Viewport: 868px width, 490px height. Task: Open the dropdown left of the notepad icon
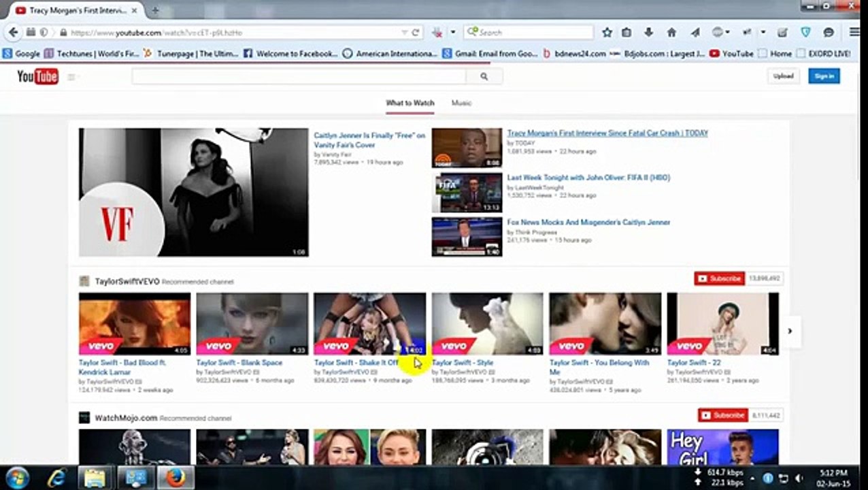click(763, 32)
